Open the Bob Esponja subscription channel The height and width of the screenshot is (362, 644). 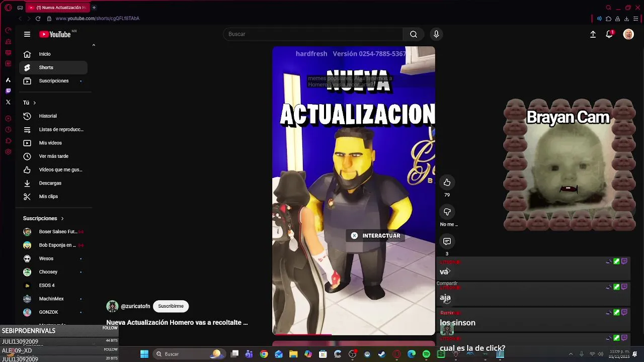pyautogui.click(x=53, y=245)
